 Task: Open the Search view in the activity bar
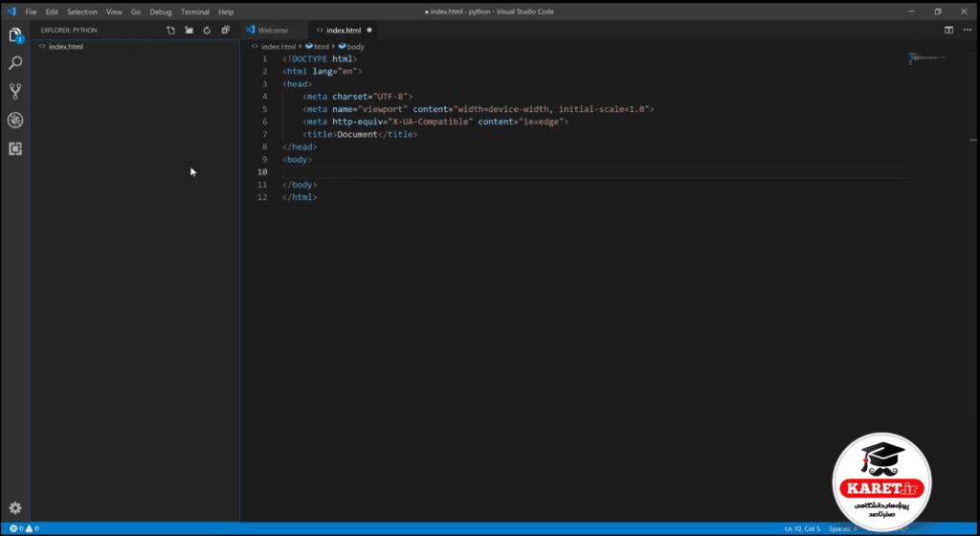(15, 63)
